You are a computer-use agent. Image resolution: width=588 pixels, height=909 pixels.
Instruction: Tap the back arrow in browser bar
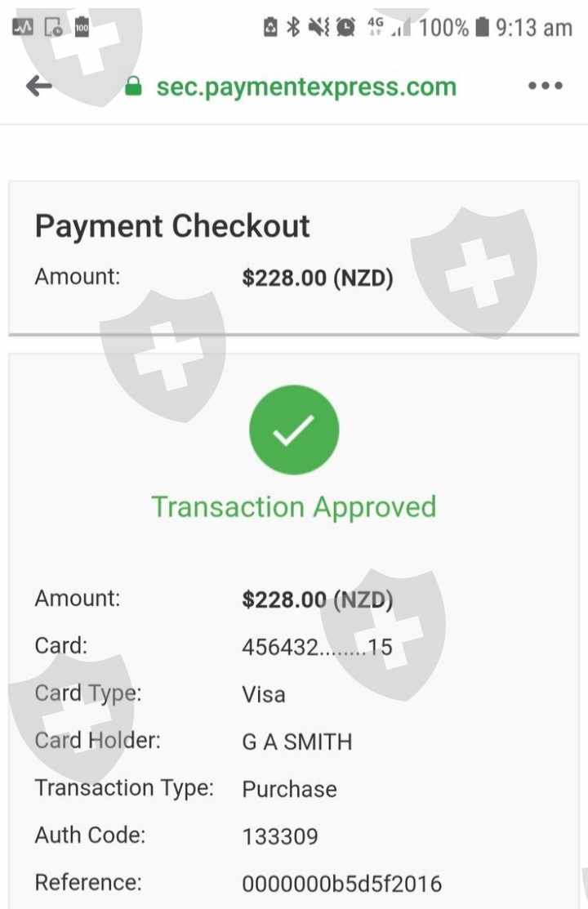(x=38, y=87)
